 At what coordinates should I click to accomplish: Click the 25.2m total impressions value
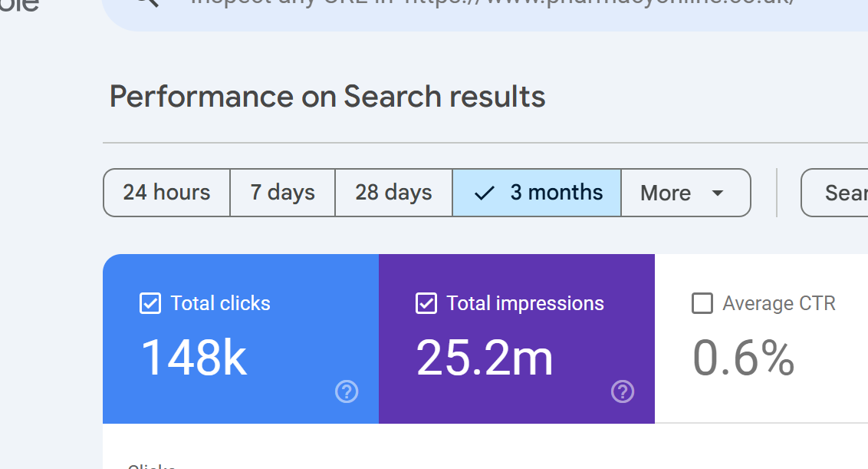tap(485, 358)
